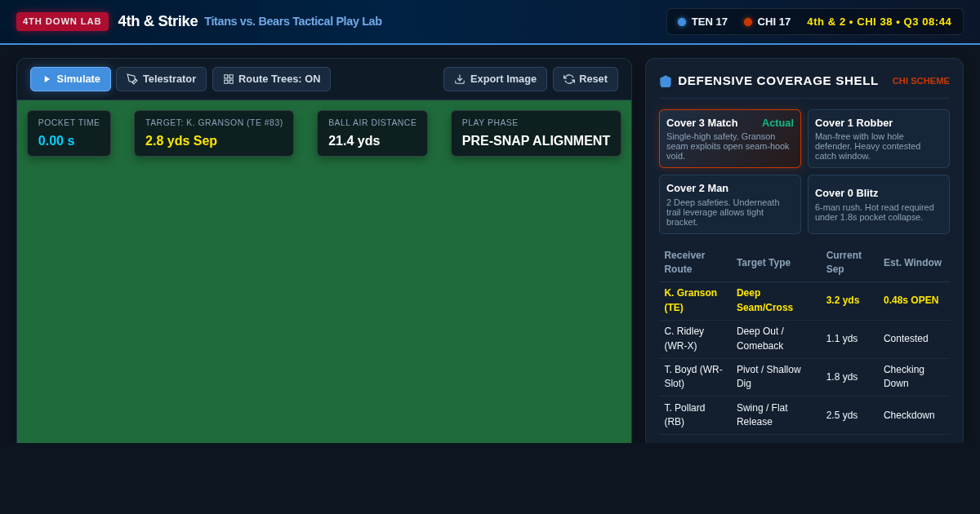980x514 pixels.
Task: Click the 0.48s OPEN window value
Action: 911,300
